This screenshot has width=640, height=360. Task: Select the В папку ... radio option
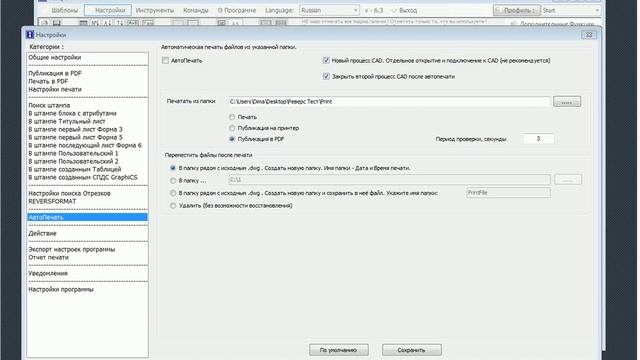click(x=173, y=180)
